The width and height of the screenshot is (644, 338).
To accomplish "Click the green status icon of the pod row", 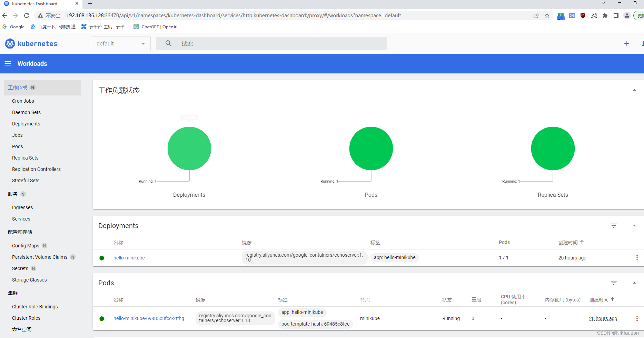I will [x=102, y=319].
